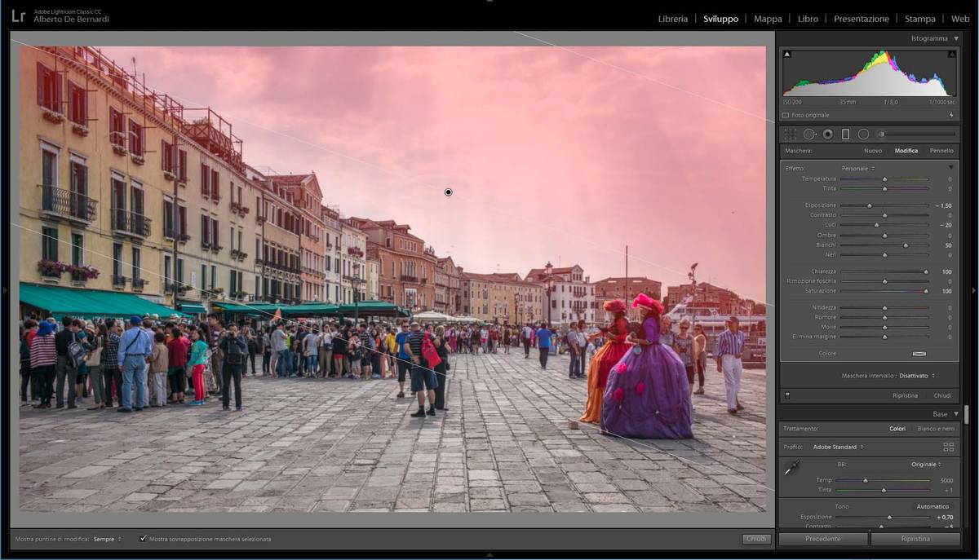Click the Precedente button

822,539
